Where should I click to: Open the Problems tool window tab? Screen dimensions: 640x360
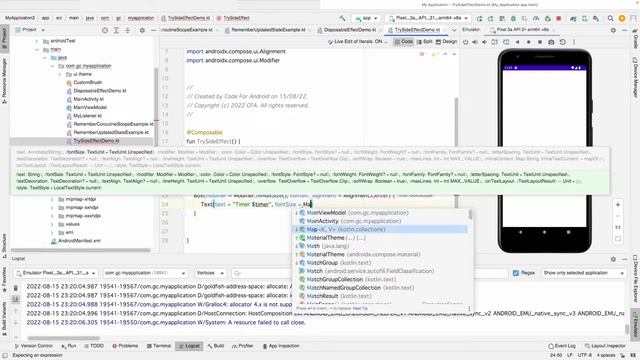(x=125, y=346)
